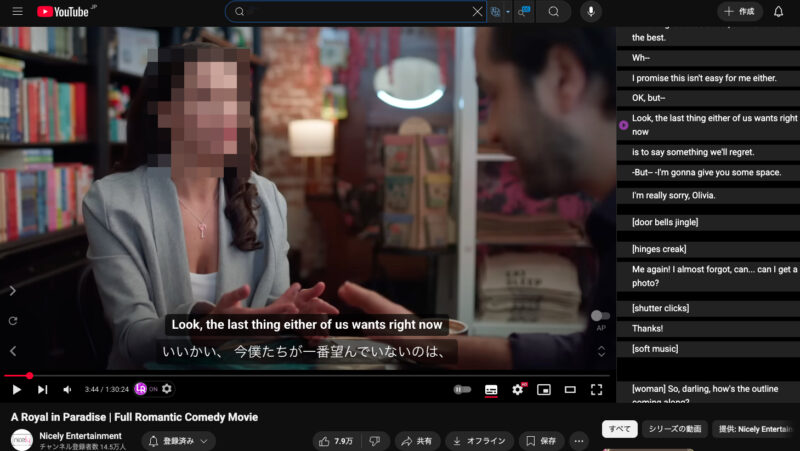Viewport: 800px width, 451px height.
Task: Like the video (7.9万)
Action: click(x=336, y=441)
